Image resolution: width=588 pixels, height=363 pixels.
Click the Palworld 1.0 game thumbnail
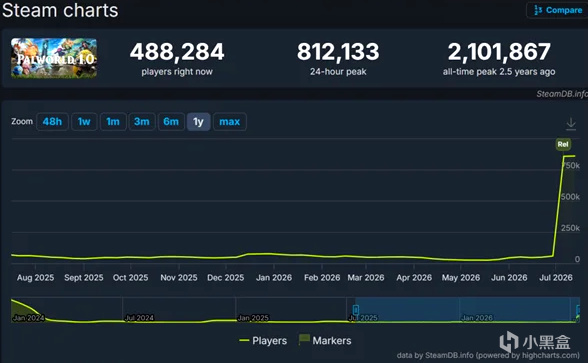(x=54, y=58)
